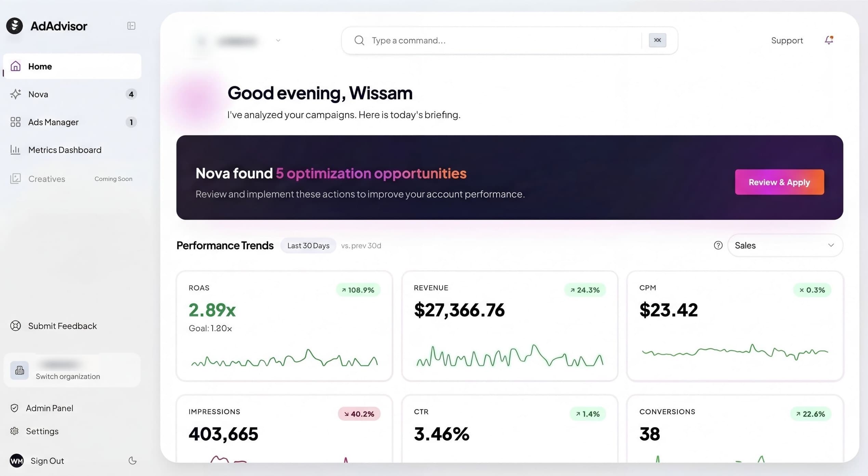This screenshot has width=868, height=476.
Task: Open Settings from the sidebar
Action: pyautogui.click(x=42, y=431)
